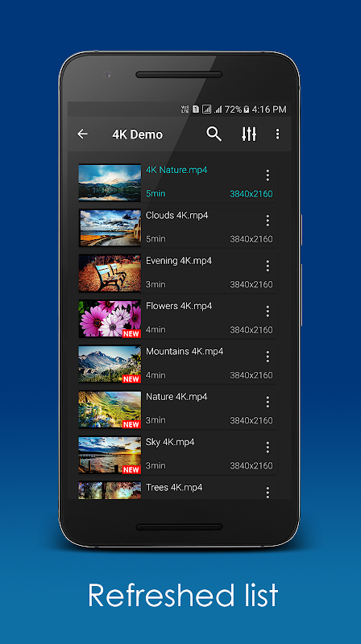Play the Clouds 4K.mp4 thumbnail
Viewport: 361px width, 644px height.
pos(110,228)
